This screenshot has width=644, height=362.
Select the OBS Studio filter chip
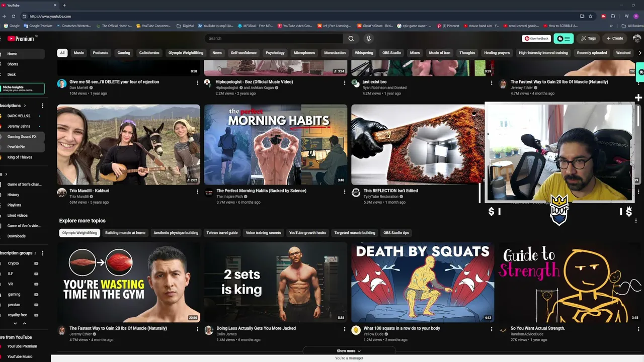392,53
